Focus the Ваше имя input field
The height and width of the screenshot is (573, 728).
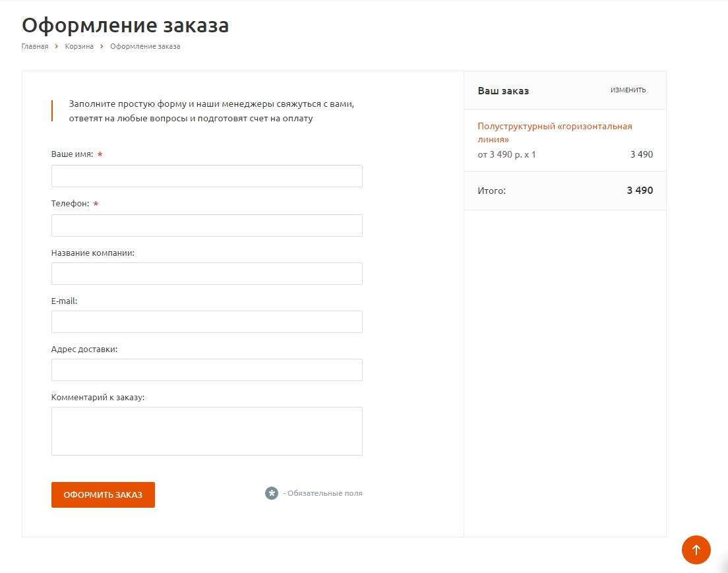point(207,176)
